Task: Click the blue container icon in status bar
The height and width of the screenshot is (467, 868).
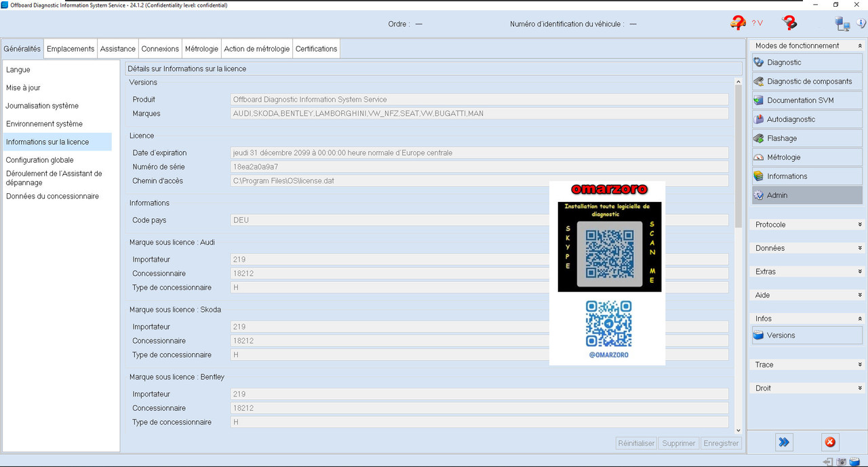Action: click(x=855, y=462)
